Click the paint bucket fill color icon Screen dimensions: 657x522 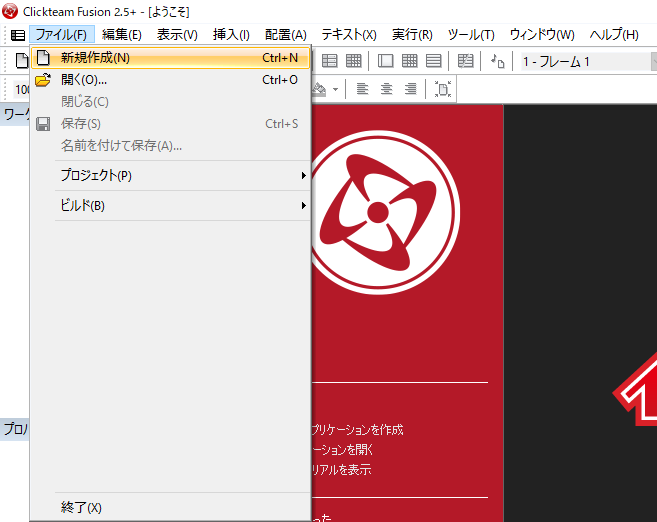pyautogui.click(x=319, y=89)
